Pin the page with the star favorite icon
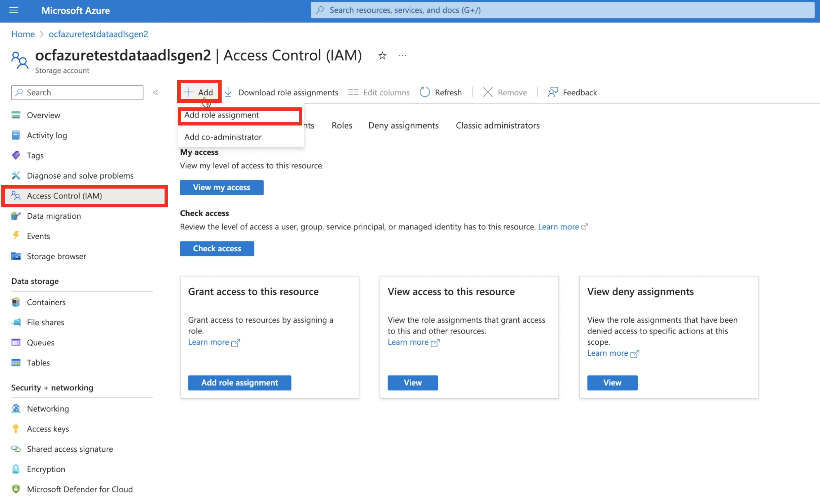 (382, 55)
